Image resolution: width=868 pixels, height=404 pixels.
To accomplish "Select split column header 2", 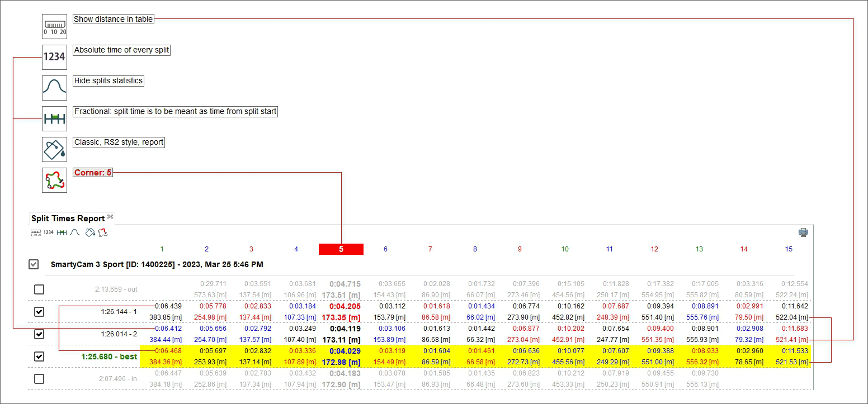I will click(206, 249).
